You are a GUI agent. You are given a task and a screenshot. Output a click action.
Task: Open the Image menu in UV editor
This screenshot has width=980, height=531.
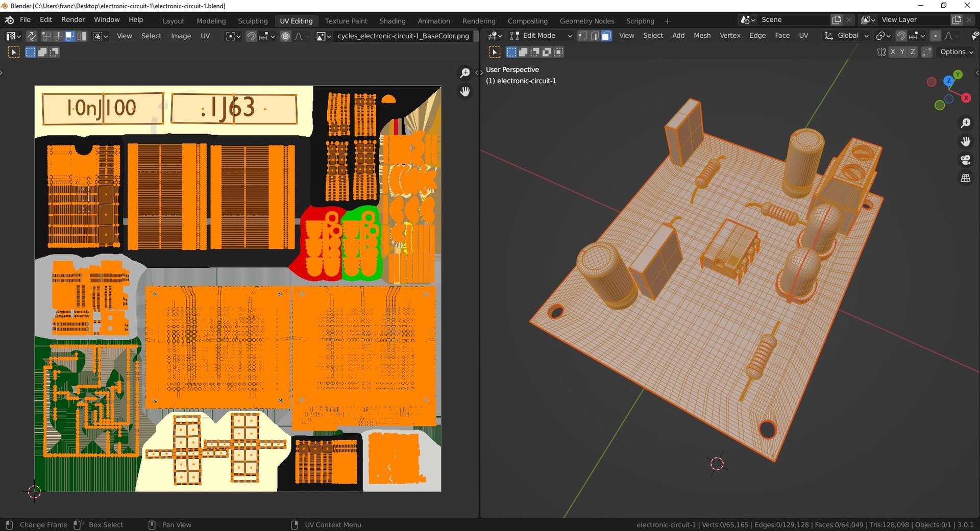point(181,36)
